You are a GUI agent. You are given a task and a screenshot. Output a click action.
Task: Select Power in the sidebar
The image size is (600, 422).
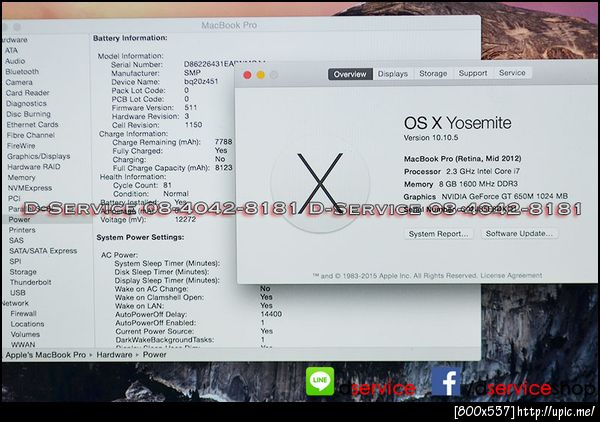[19, 220]
